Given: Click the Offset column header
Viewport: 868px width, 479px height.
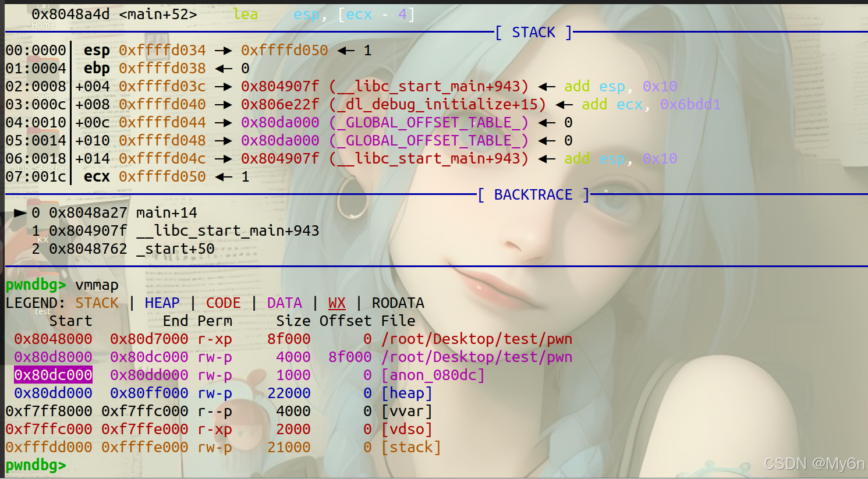Looking at the screenshot, I should (x=346, y=321).
